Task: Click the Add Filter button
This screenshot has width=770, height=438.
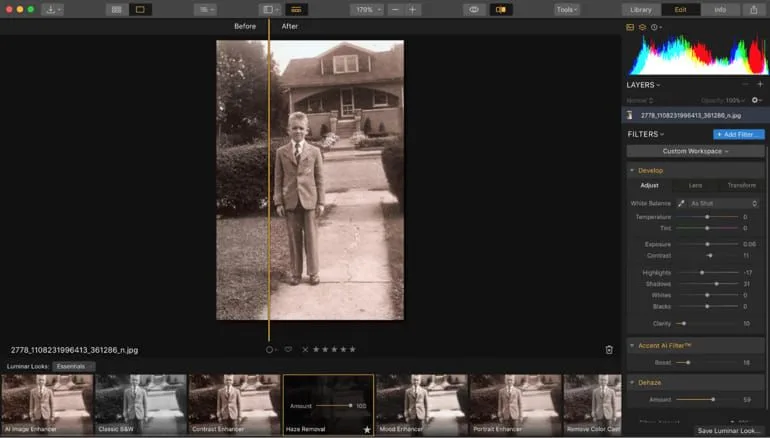Action: point(739,134)
